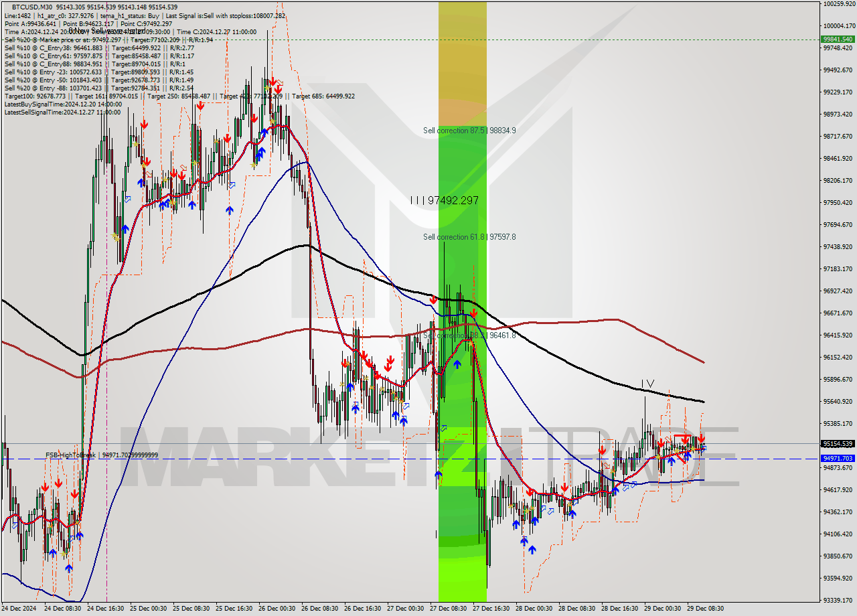Click the 95385.170 price axis label
Viewport: 857px width, 616px height.
838,424
